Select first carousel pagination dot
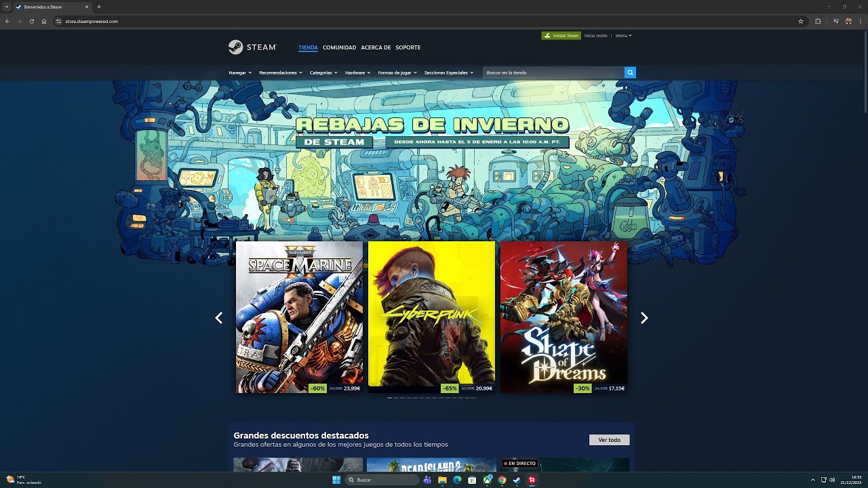Image resolution: width=868 pixels, height=488 pixels. 389,398
